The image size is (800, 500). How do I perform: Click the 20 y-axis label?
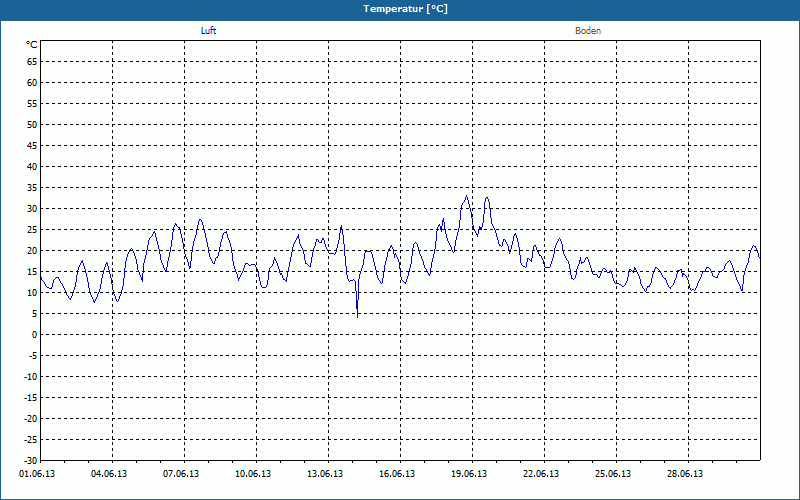32,251
